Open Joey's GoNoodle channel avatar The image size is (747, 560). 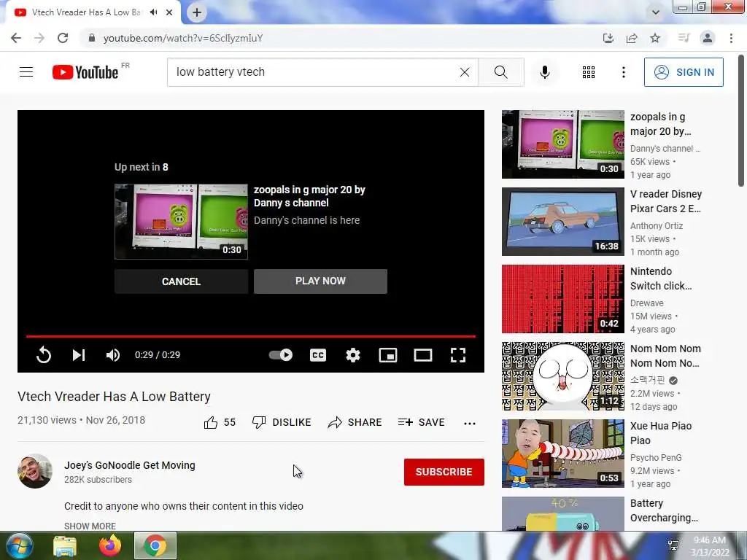(35, 471)
